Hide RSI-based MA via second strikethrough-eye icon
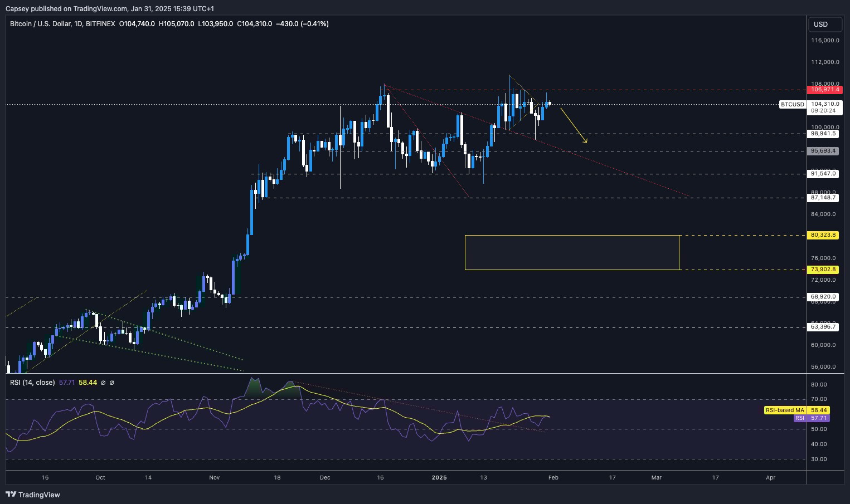850x504 pixels. click(x=111, y=383)
